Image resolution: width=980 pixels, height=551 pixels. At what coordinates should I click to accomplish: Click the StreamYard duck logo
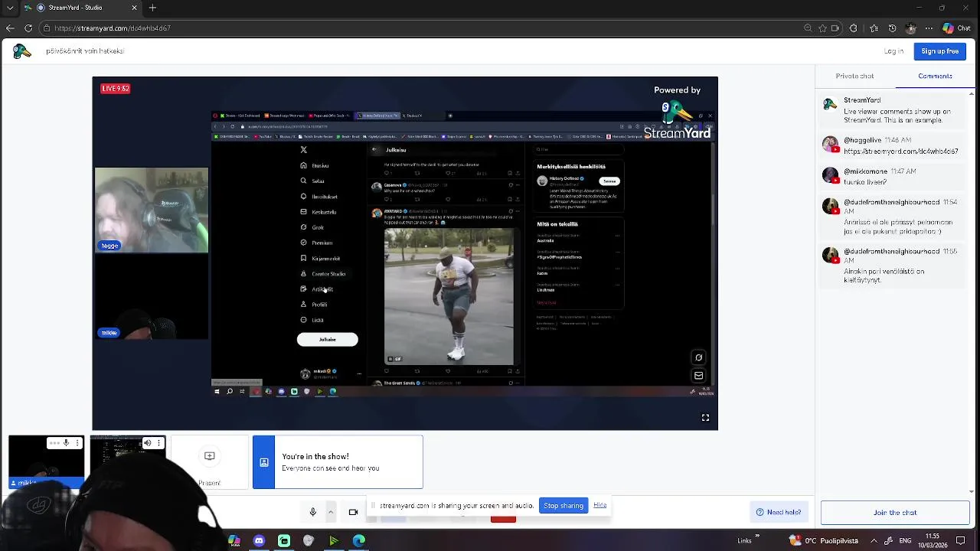pyautogui.click(x=21, y=51)
